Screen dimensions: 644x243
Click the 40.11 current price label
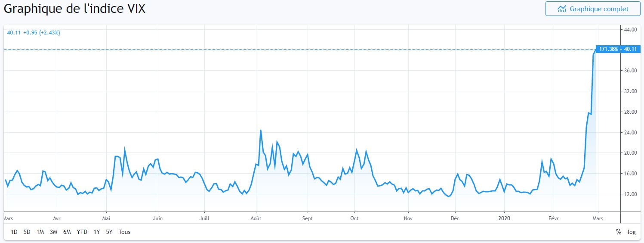click(x=630, y=49)
